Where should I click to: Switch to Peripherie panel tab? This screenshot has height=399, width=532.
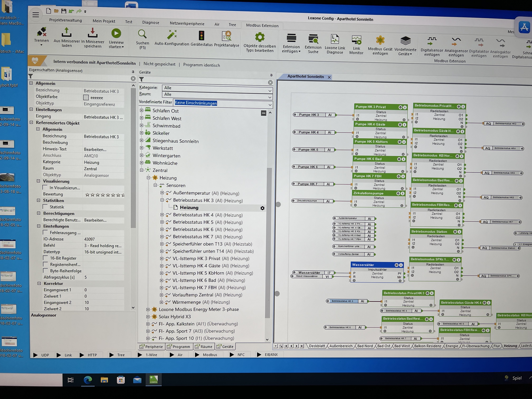pos(151,347)
